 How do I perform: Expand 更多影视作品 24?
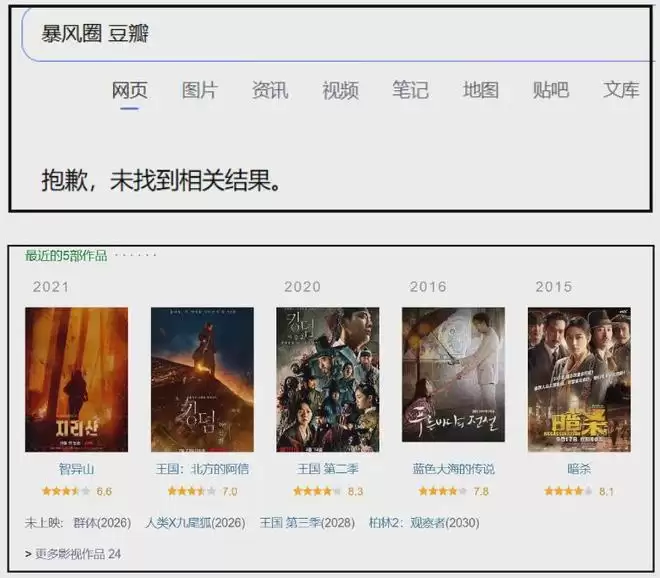(73, 553)
